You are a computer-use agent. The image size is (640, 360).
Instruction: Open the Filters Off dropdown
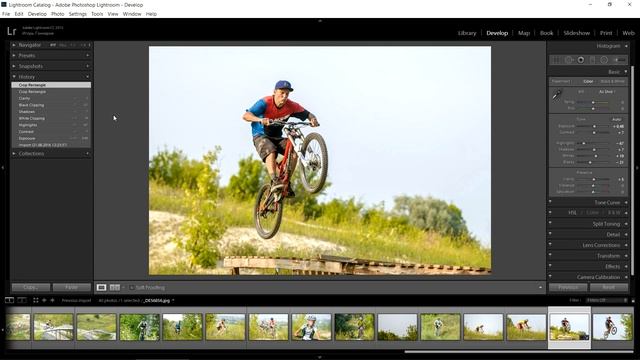(606, 300)
